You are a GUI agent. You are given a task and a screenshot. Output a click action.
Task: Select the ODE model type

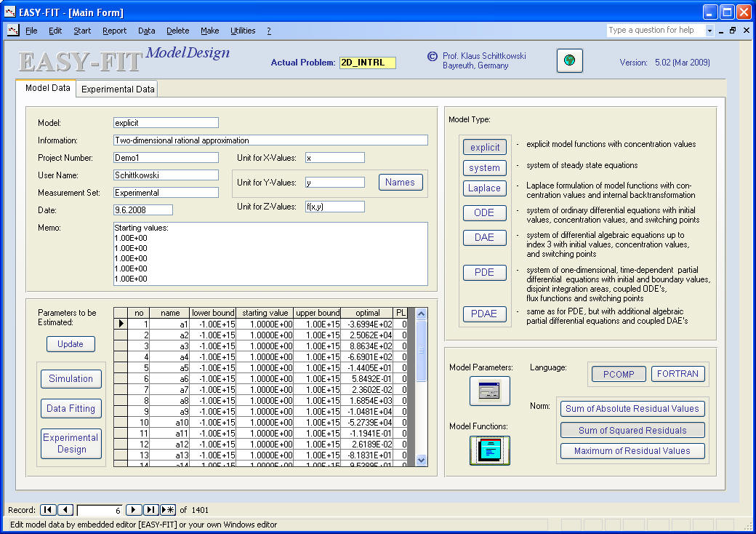pyautogui.click(x=484, y=213)
